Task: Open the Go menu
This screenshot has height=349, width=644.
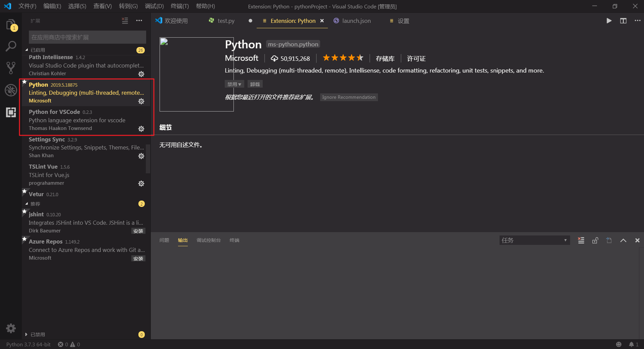Action: point(128,6)
